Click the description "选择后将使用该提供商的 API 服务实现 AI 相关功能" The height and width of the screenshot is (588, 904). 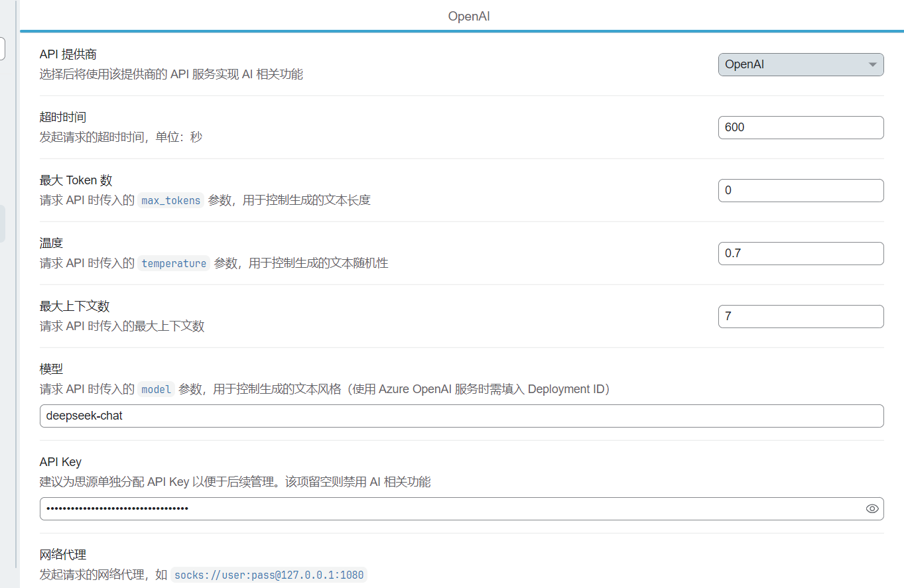coord(171,74)
